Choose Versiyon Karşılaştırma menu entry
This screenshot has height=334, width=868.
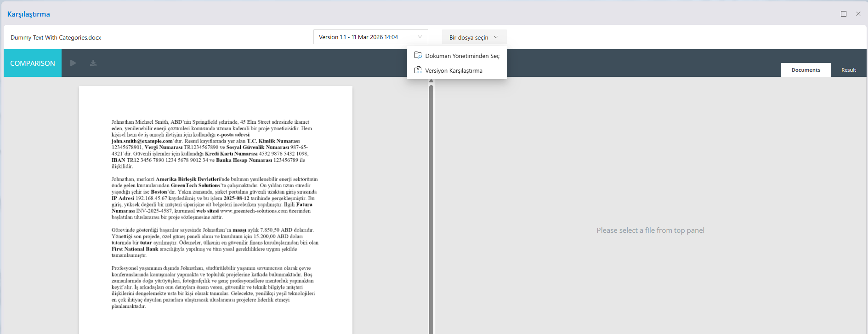[x=457, y=70]
